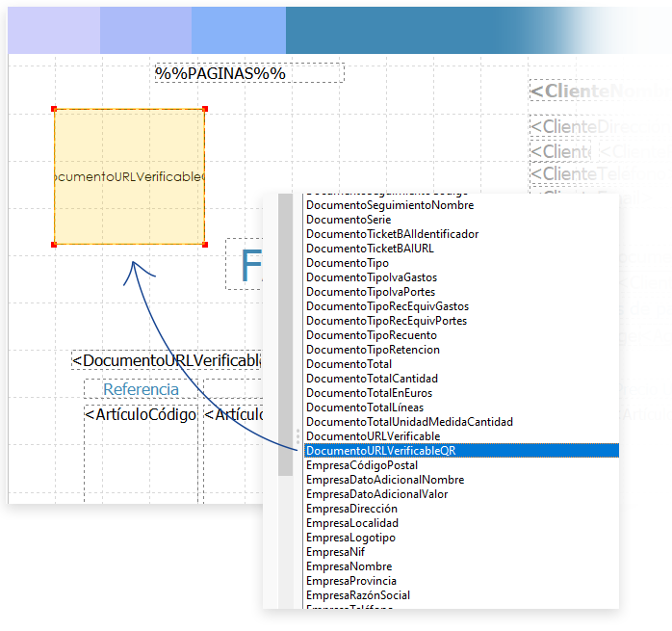Click the dark steel blue header block
The image size is (672, 631).
[x=478, y=30]
